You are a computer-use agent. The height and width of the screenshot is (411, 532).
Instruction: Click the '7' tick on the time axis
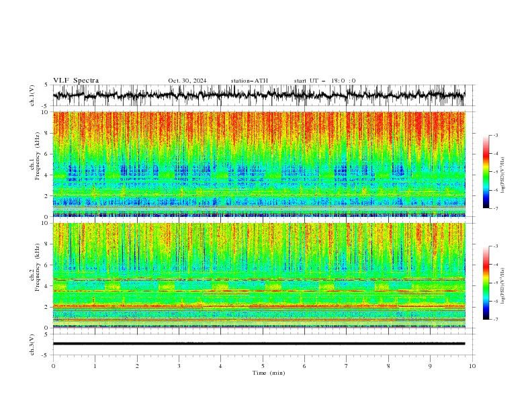tap(347, 366)
